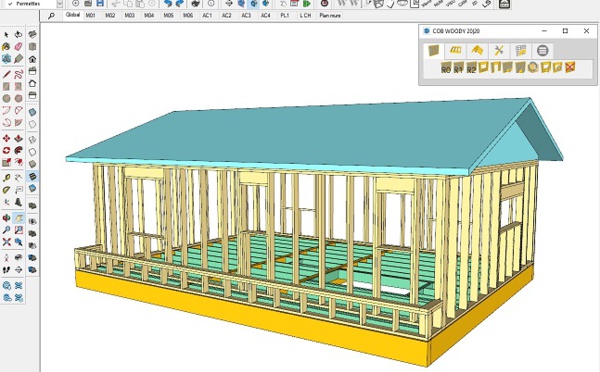Pick the Rotated Rectangle tool
This screenshot has width=600, height=372.
point(18,86)
